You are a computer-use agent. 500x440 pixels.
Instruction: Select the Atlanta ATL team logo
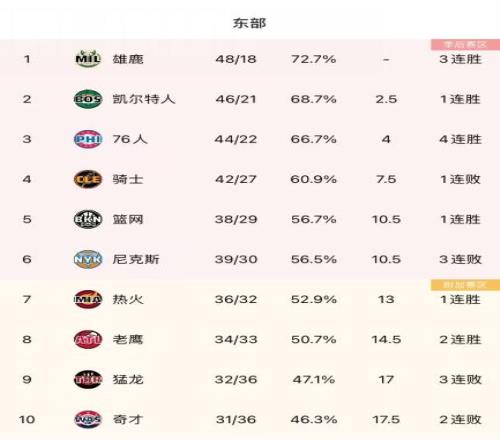click(88, 339)
